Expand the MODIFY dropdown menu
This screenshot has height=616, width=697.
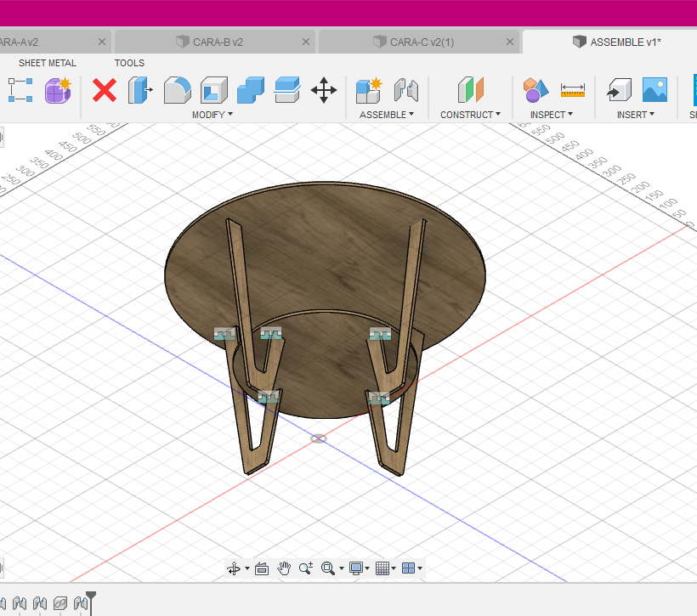pyautogui.click(x=212, y=115)
